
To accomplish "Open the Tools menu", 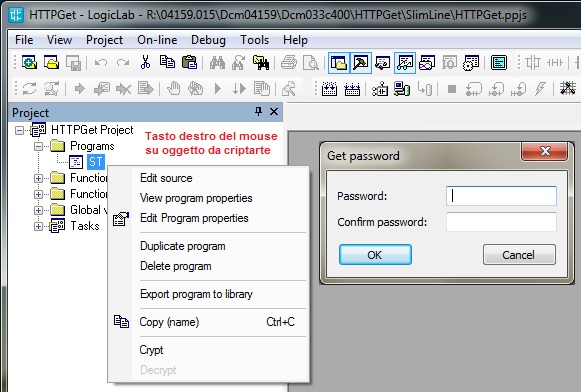I will (255, 40).
